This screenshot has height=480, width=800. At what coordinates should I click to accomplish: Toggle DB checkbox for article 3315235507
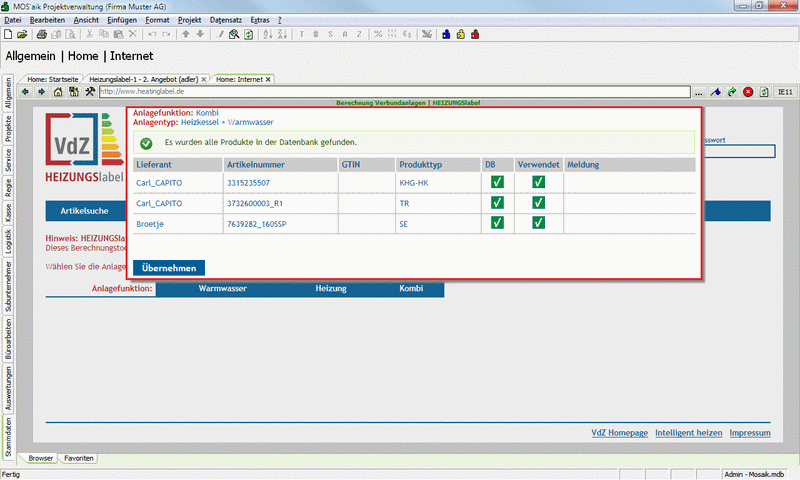pyautogui.click(x=497, y=182)
